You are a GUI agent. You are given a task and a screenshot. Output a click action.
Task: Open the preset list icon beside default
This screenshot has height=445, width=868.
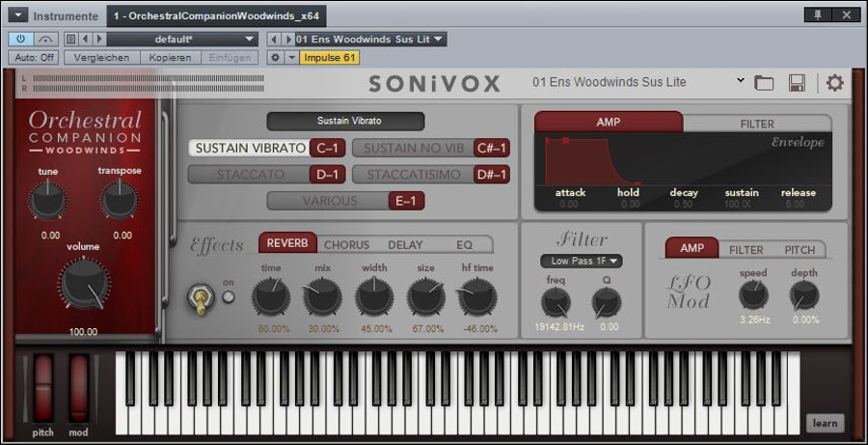coord(70,40)
